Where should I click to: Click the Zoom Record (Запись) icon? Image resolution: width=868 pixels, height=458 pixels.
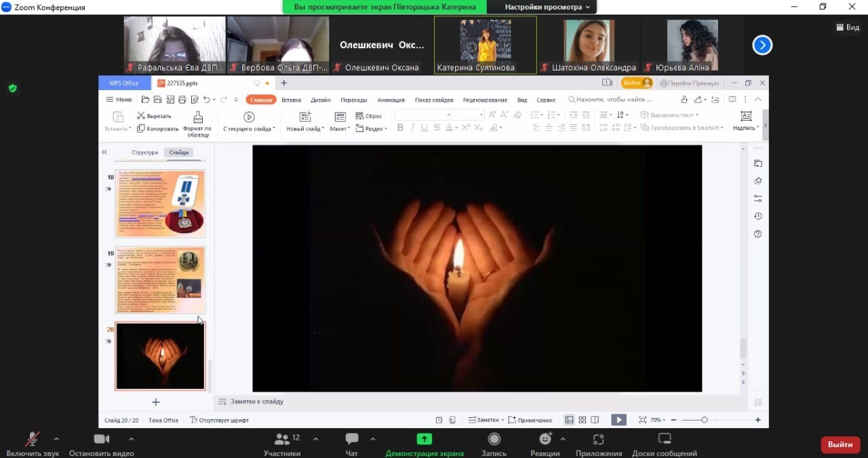click(x=494, y=439)
